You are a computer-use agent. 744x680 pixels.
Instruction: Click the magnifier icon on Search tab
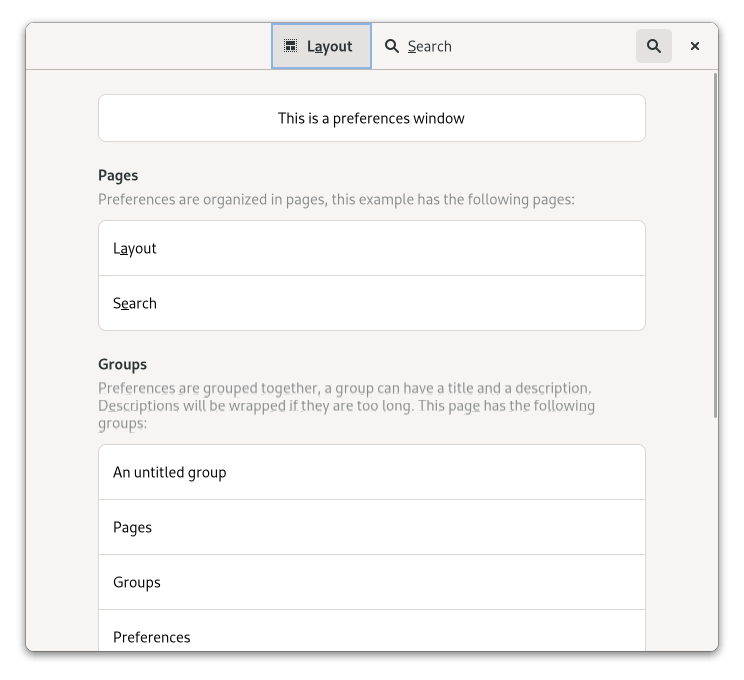click(392, 46)
